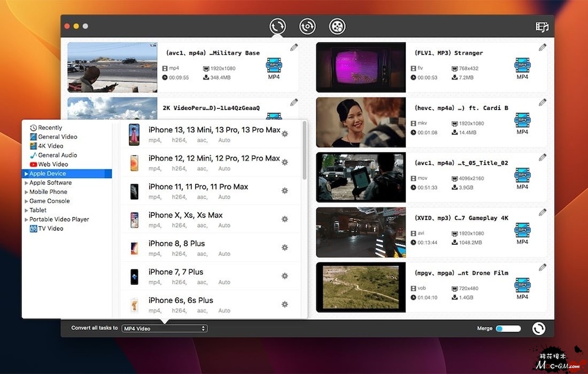Select Web Video category
This screenshot has width=588, height=374.
coord(53,165)
